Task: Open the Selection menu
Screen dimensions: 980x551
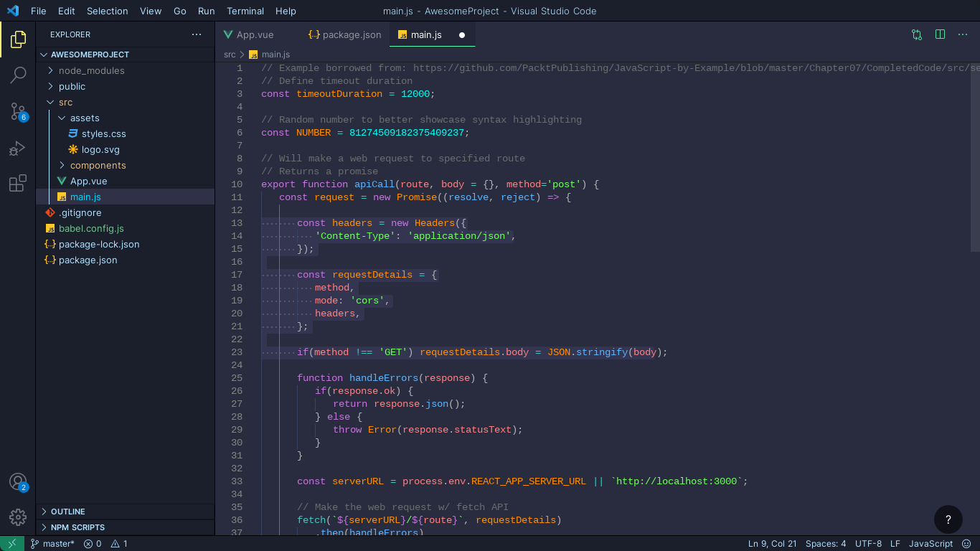Action: [108, 11]
